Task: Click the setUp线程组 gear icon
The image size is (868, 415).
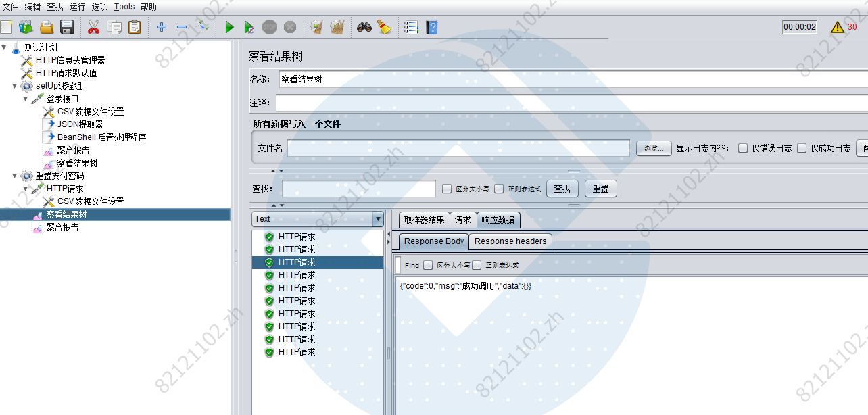Action: [x=27, y=86]
